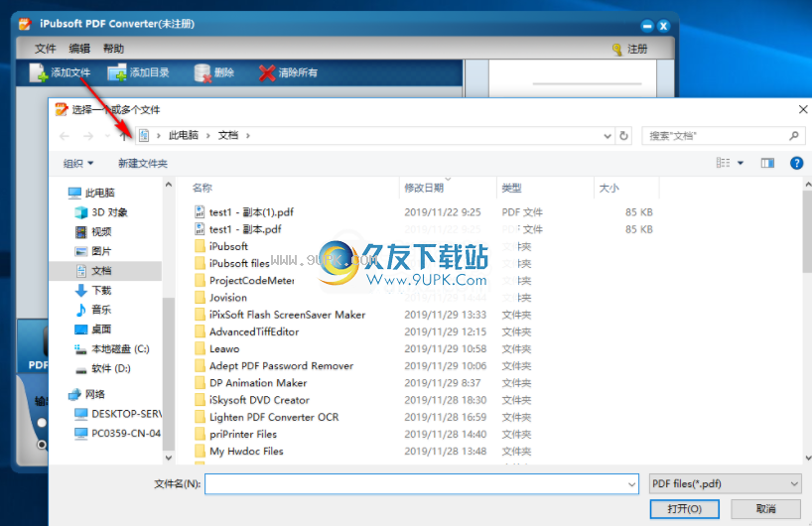
Task: Select the Jovision folder
Action: coord(220,298)
